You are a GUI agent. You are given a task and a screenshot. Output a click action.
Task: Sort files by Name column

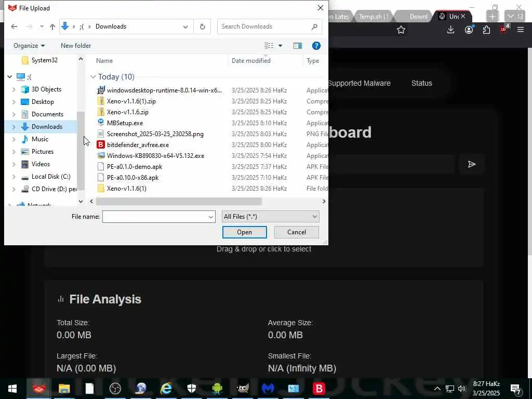pyautogui.click(x=104, y=61)
